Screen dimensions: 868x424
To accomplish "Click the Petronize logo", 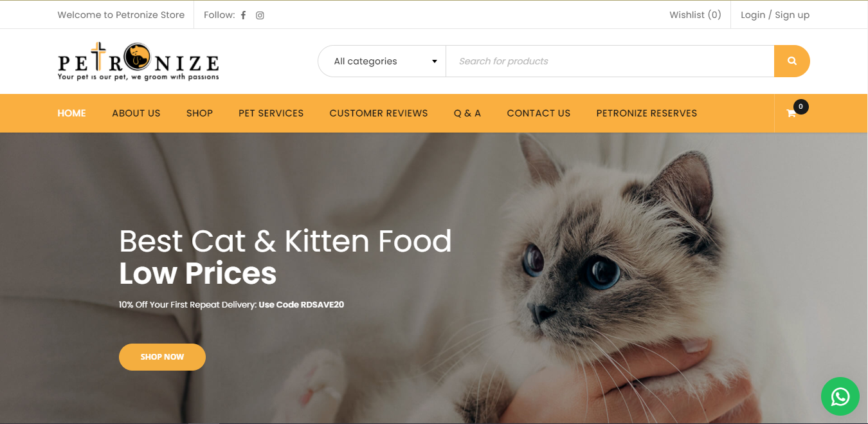I will pyautogui.click(x=138, y=61).
